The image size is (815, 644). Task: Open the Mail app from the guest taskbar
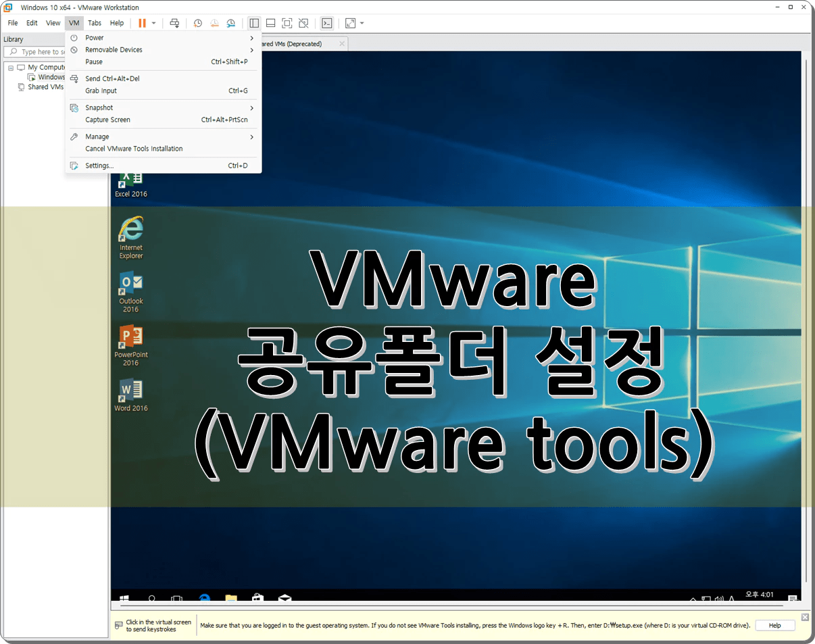[285, 599]
